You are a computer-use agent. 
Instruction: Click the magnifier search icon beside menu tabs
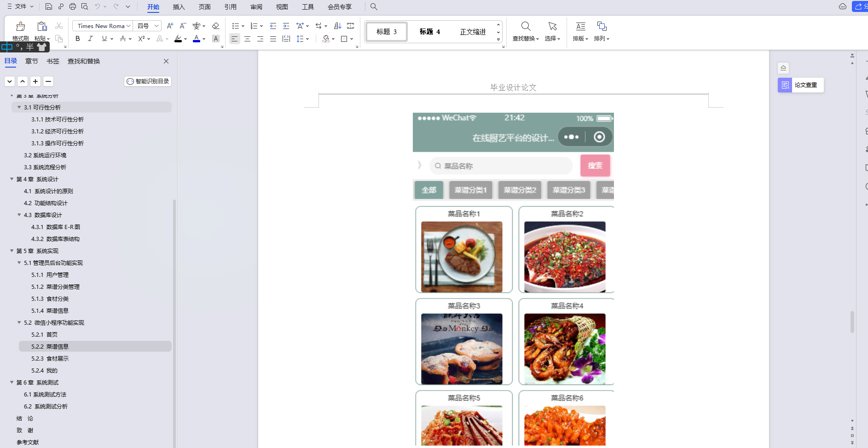point(374,6)
